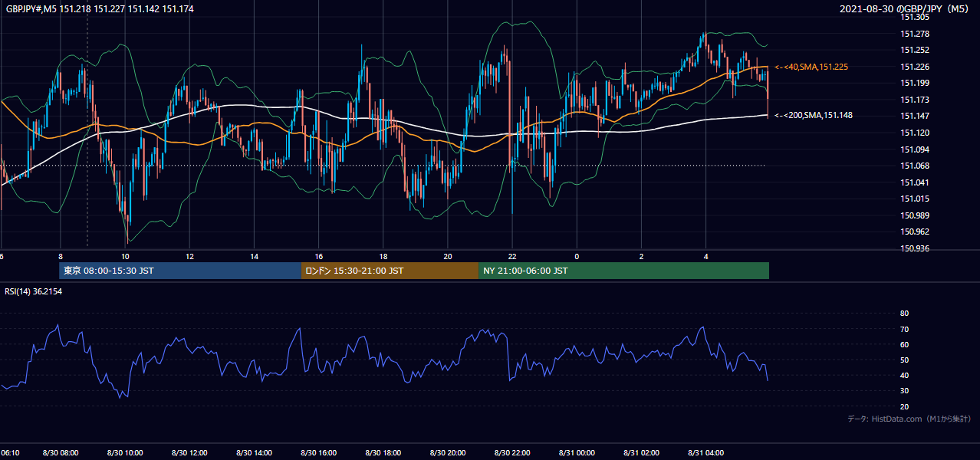
Task: Click RSI axis level 50
Action: coord(904,360)
